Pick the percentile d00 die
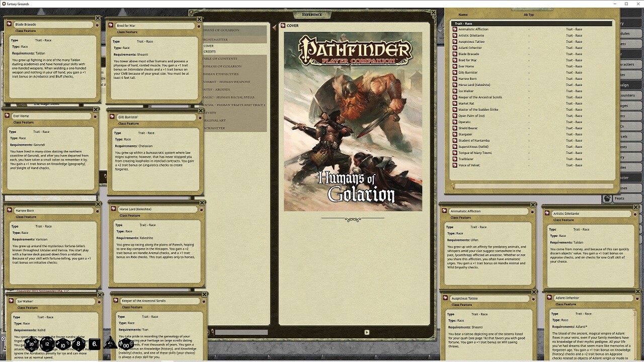644x362 pixels. (125, 344)
